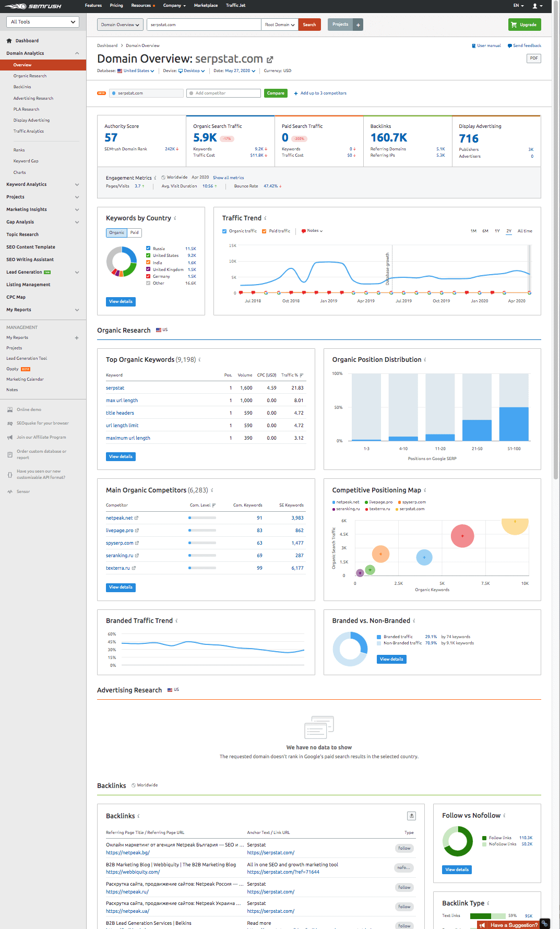Toggle the Russia country checkbox

click(148, 249)
